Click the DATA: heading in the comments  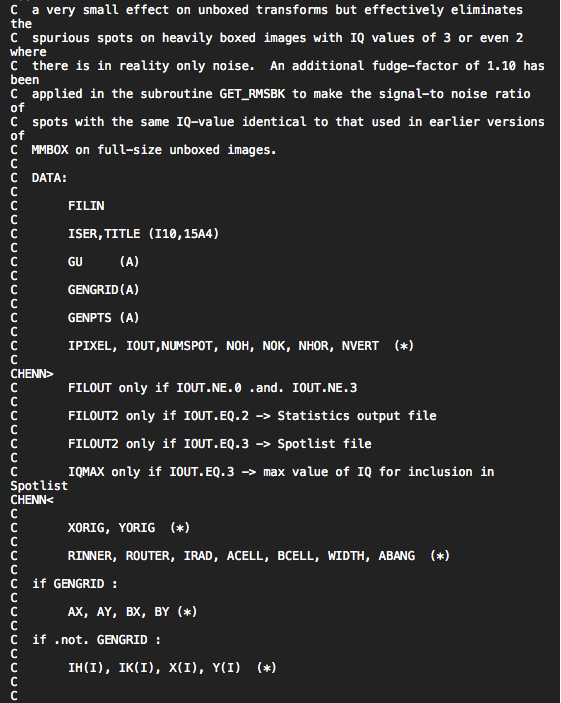pos(49,178)
